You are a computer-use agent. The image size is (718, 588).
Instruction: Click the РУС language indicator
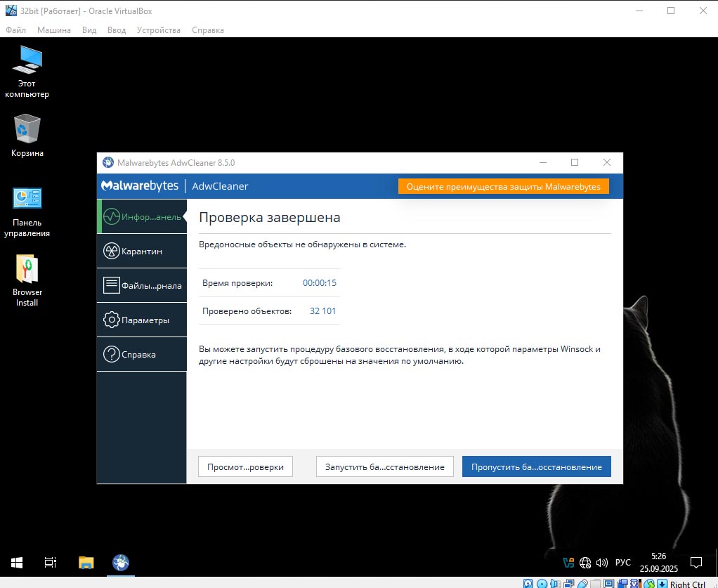tap(622, 562)
